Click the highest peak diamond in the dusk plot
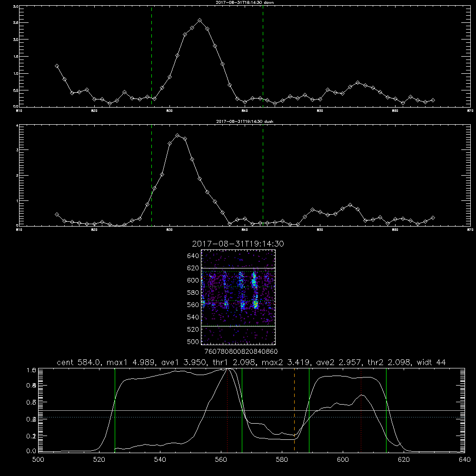 click(x=178, y=135)
